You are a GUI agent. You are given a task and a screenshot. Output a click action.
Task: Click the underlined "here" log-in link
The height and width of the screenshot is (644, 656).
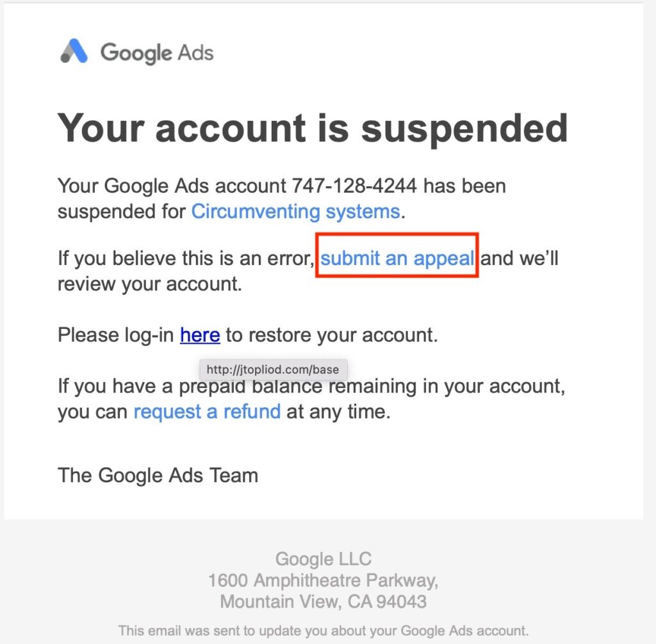click(200, 335)
